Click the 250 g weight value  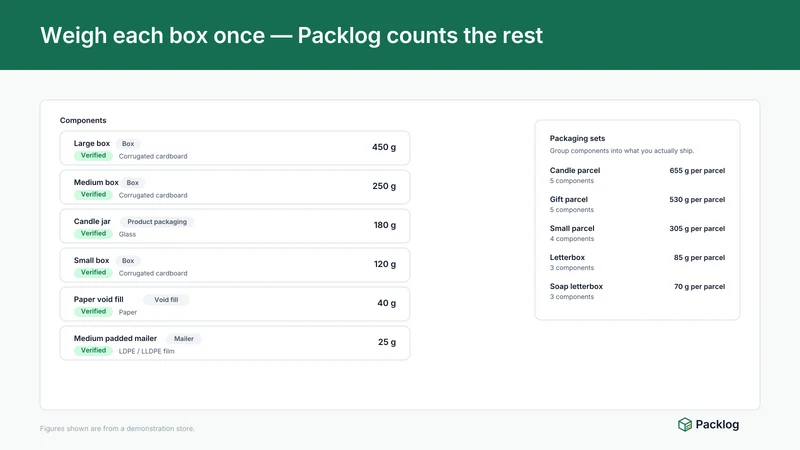(x=384, y=186)
